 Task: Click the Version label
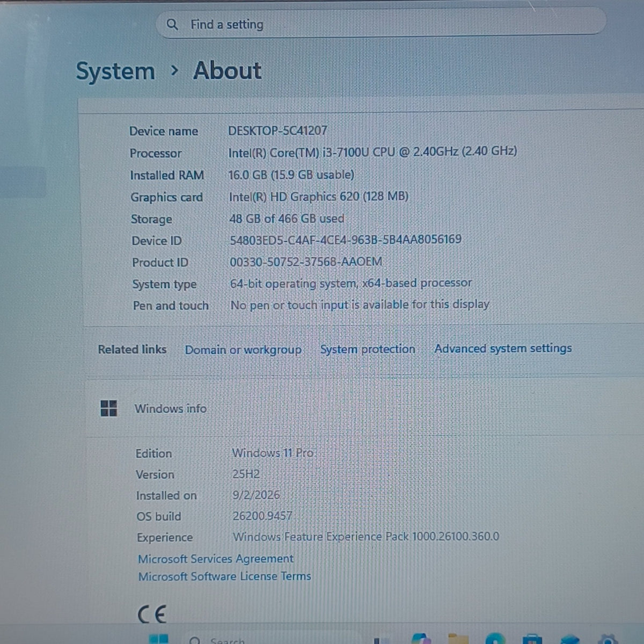click(155, 474)
